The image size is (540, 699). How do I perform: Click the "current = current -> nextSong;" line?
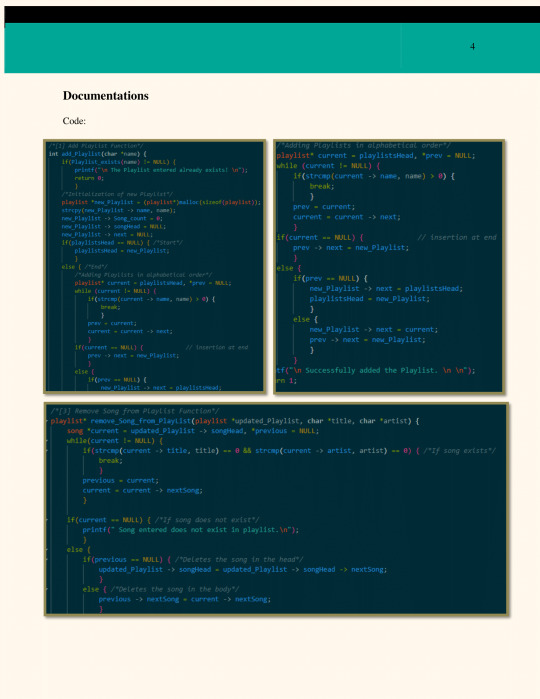click(143, 490)
